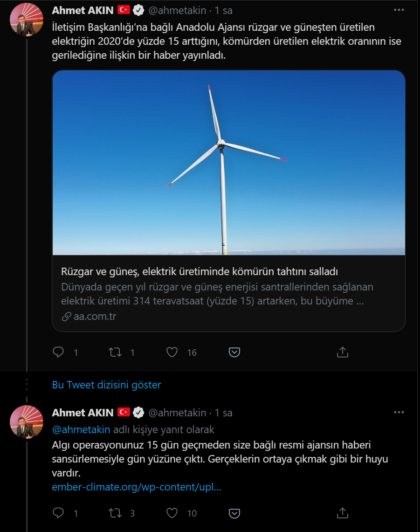
Task: Click the wind turbine preview image
Action: point(228,163)
